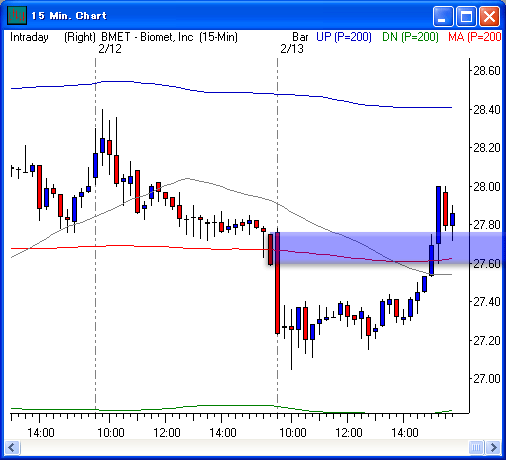Minimize the 15 Min. Chart window
Viewport: 506px width, 460px height.
[x=443, y=16]
